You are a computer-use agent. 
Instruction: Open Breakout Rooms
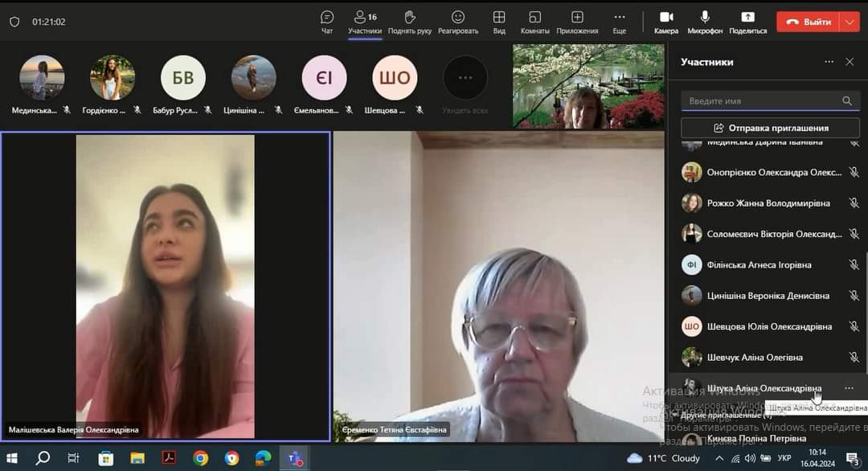534,23
